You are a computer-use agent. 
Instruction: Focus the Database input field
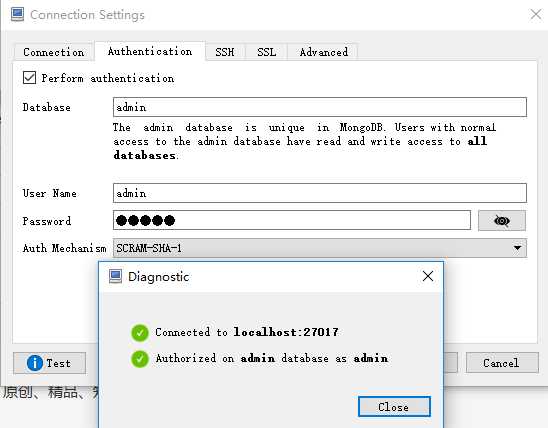pyautogui.click(x=320, y=107)
